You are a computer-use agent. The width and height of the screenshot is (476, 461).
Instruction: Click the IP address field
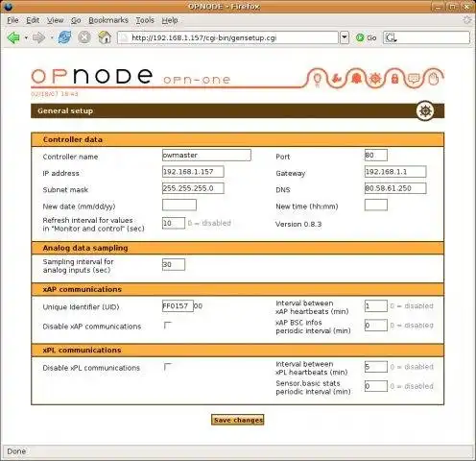[x=193, y=172]
